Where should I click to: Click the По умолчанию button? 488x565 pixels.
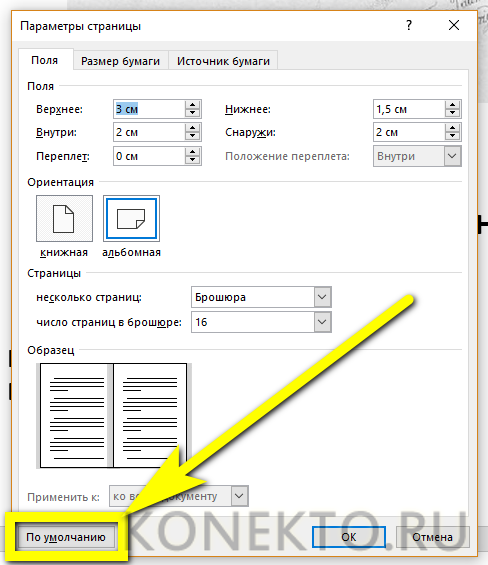click(66, 537)
